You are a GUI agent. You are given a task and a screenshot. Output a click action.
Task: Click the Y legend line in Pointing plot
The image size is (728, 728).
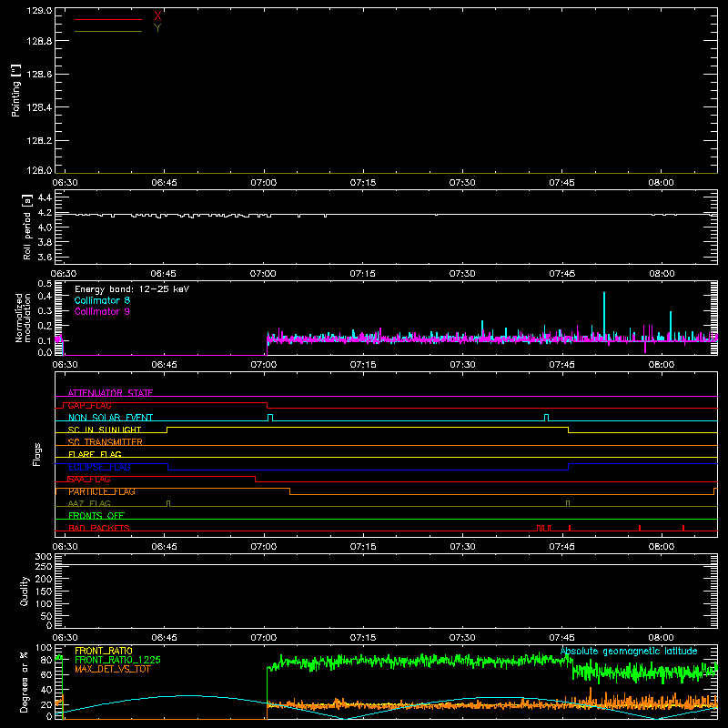pyautogui.click(x=108, y=31)
